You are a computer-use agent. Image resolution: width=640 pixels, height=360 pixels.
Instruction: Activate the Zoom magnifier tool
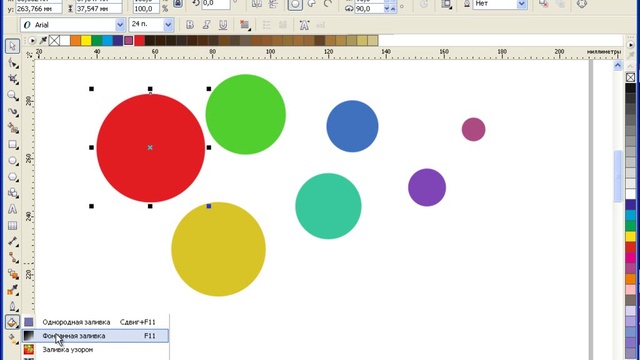click(13, 96)
